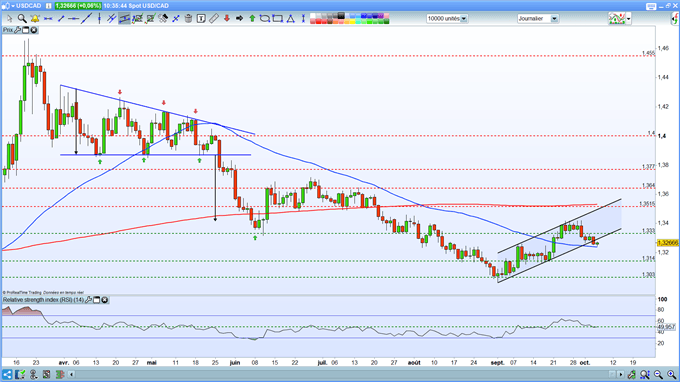Click the Prix panel label

(x=8, y=30)
